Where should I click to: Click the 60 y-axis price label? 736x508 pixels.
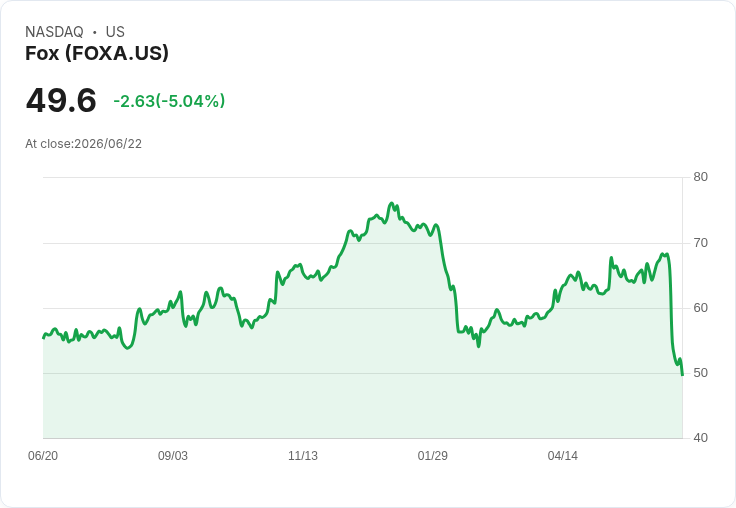tap(700, 308)
